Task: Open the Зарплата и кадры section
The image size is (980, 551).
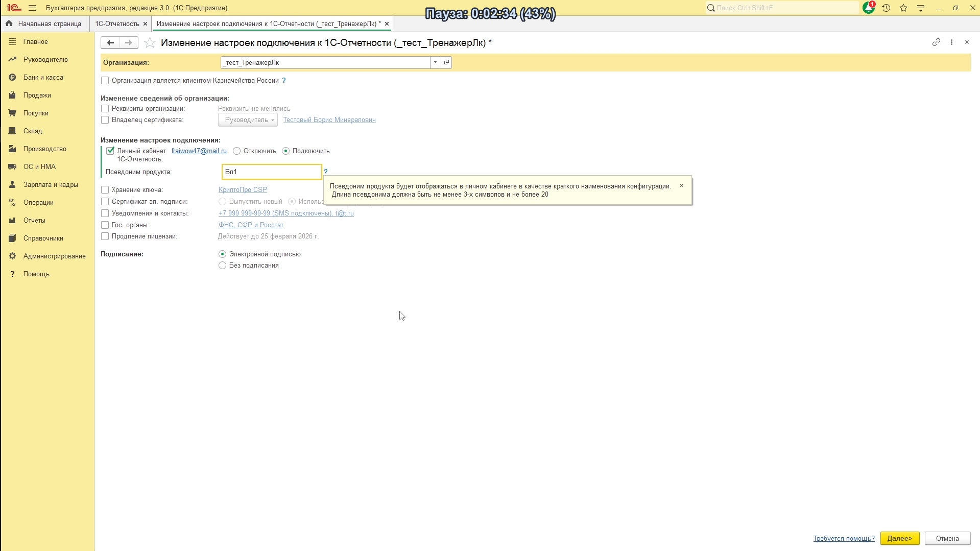Action: point(51,185)
